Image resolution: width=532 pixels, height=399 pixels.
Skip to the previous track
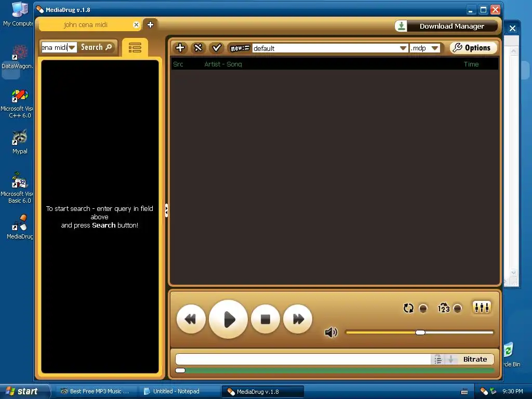click(191, 319)
